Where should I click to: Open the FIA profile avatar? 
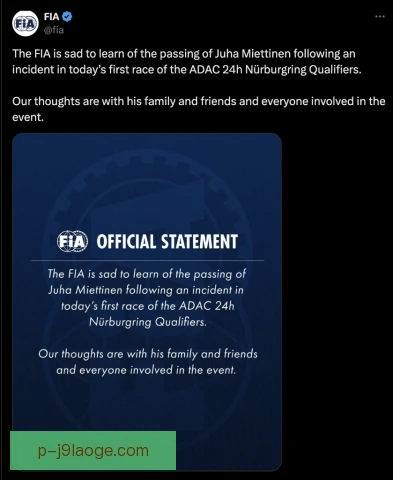25,24
